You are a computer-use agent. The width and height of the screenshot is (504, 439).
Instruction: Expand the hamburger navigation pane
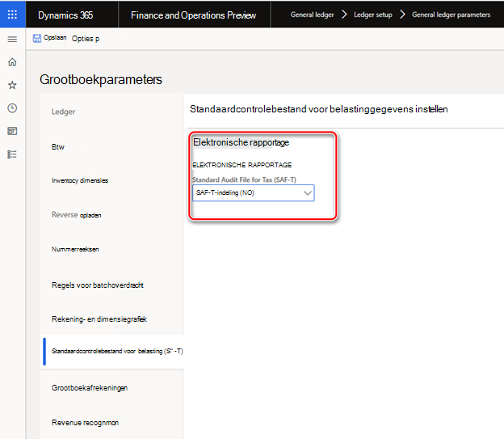tap(12, 40)
